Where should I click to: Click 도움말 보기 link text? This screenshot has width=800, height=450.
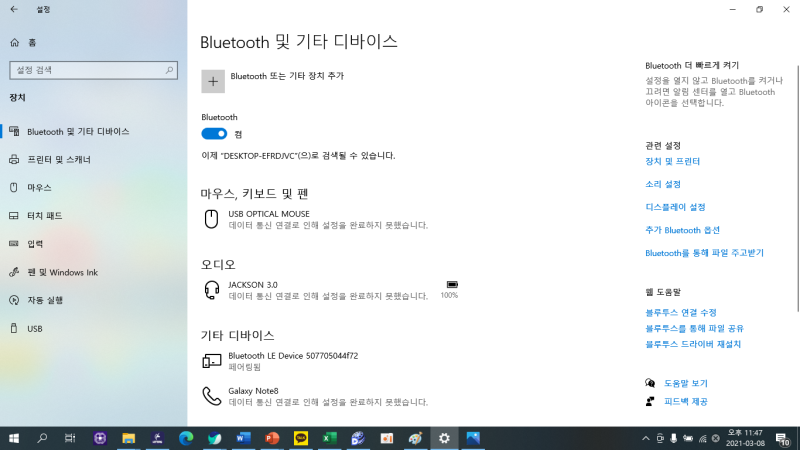pyautogui.click(x=686, y=383)
